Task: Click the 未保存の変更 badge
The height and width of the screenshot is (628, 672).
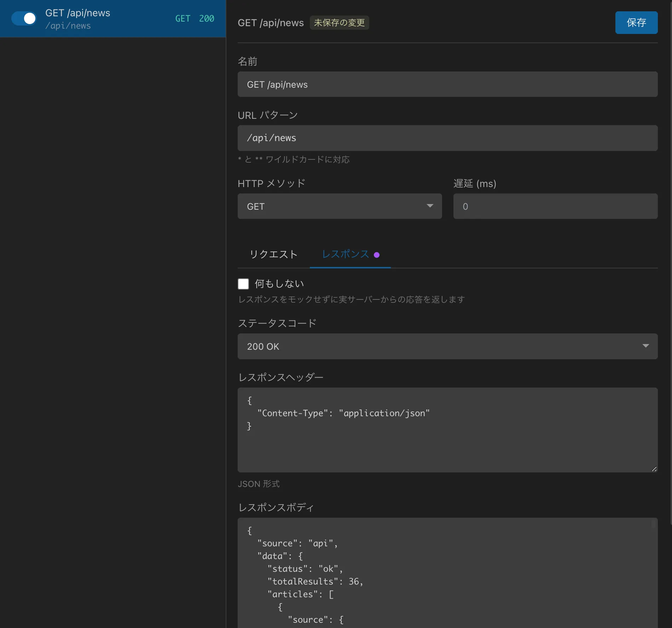Action: coord(339,23)
